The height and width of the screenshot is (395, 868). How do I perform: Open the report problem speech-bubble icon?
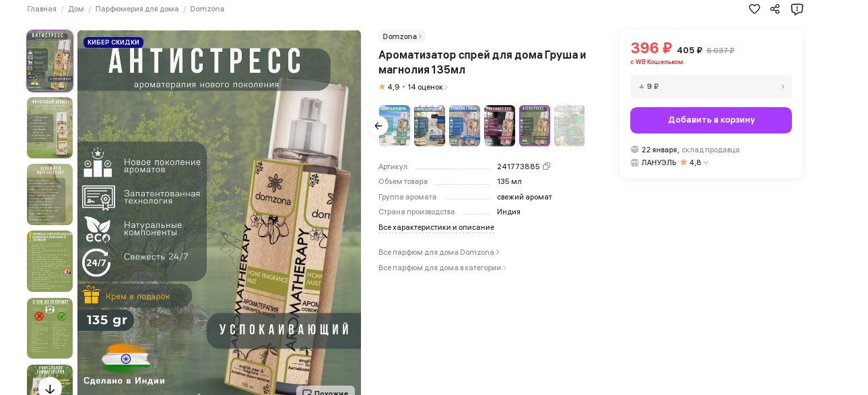[x=797, y=9]
